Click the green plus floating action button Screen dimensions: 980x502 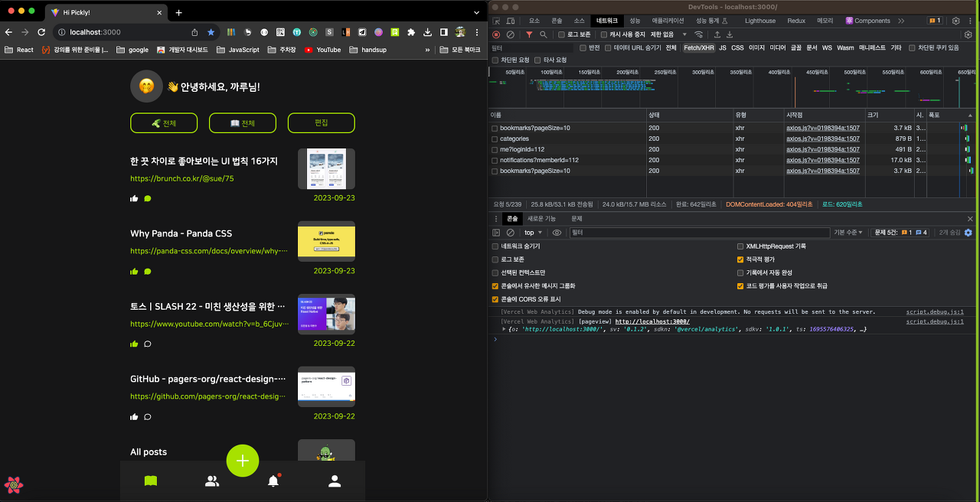(x=243, y=461)
